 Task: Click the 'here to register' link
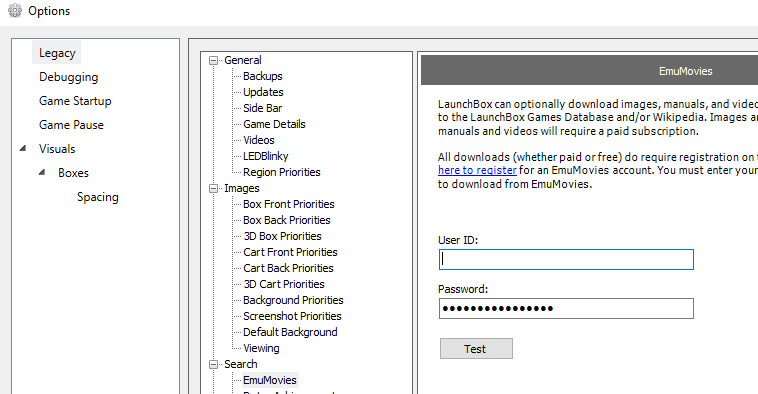(x=477, y=170)
